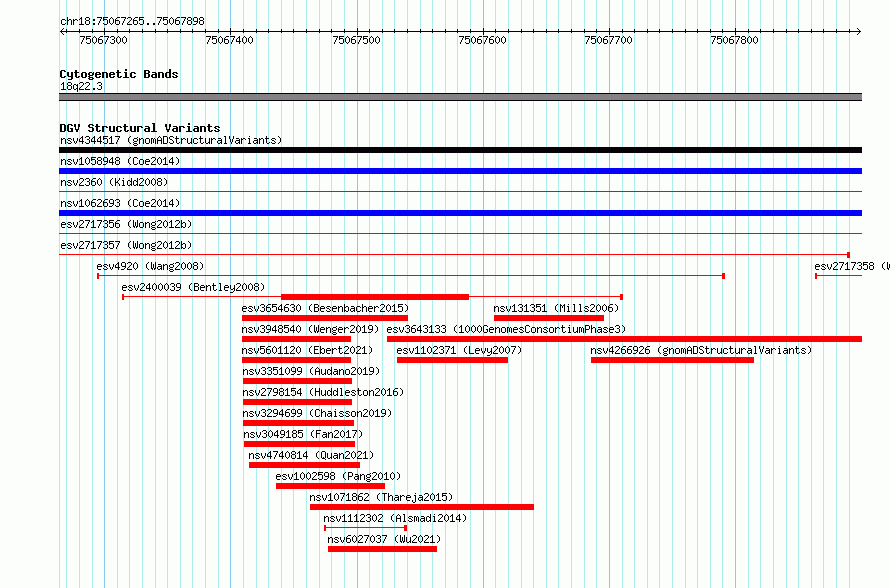Select nsv1058948 (Coe2014) blue variant bar
The image size is (890, 588).
click(x=460, y=171)
